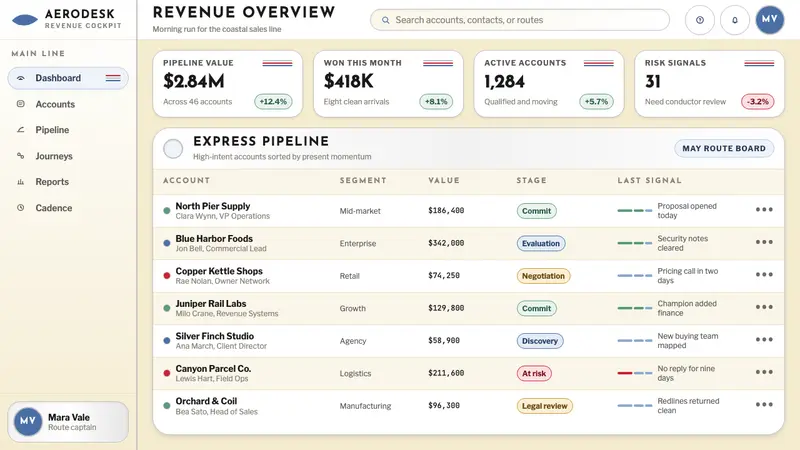Click the blue status dot for Silver Finch Studio
Viewport: 800px width, 450px height.
(166, 341)
